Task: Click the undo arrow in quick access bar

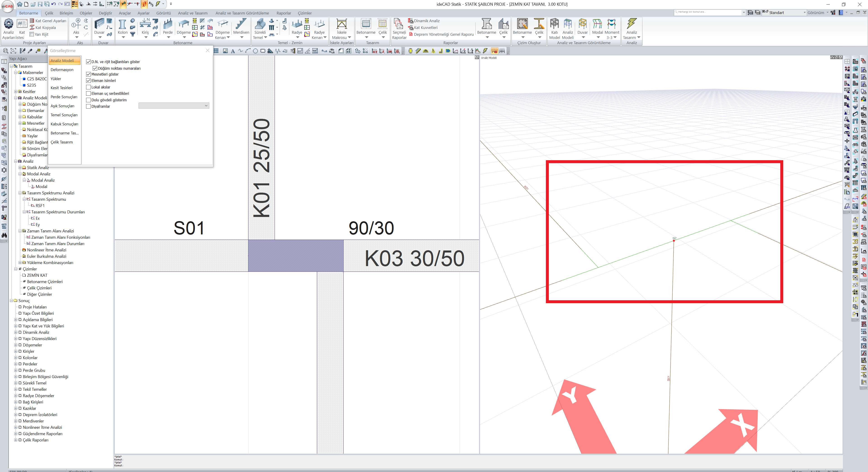Action: click(x=53, y=4)
